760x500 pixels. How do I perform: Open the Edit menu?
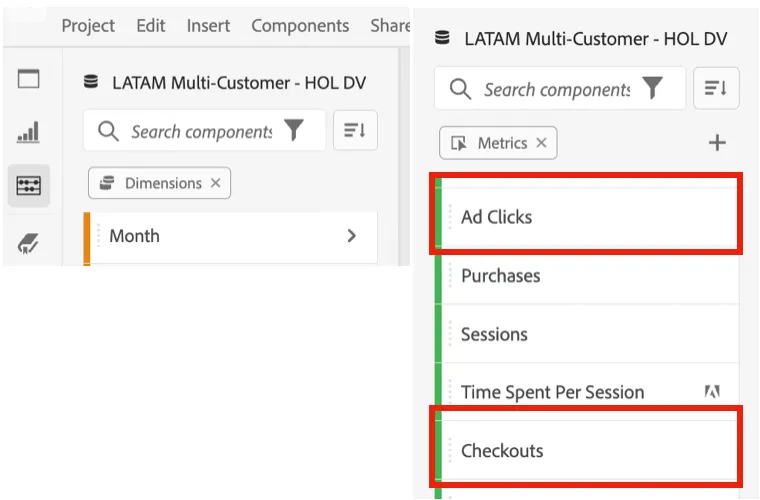151,25
